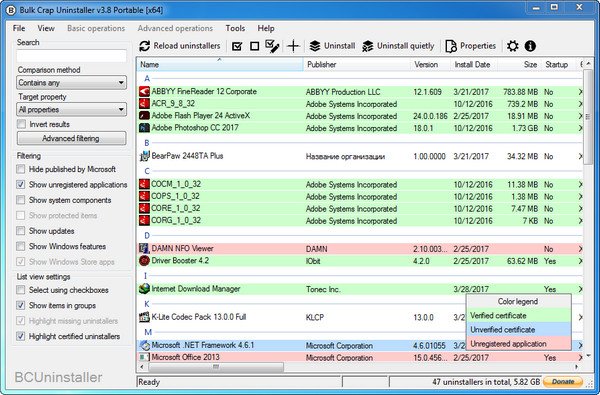Click the DAMN NFO Viewer icon
600x395 pixels.
pos(144,248)
